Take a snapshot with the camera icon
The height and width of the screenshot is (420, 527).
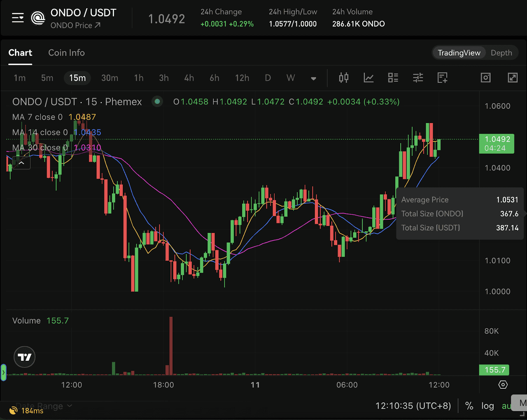tap(485, 77)
